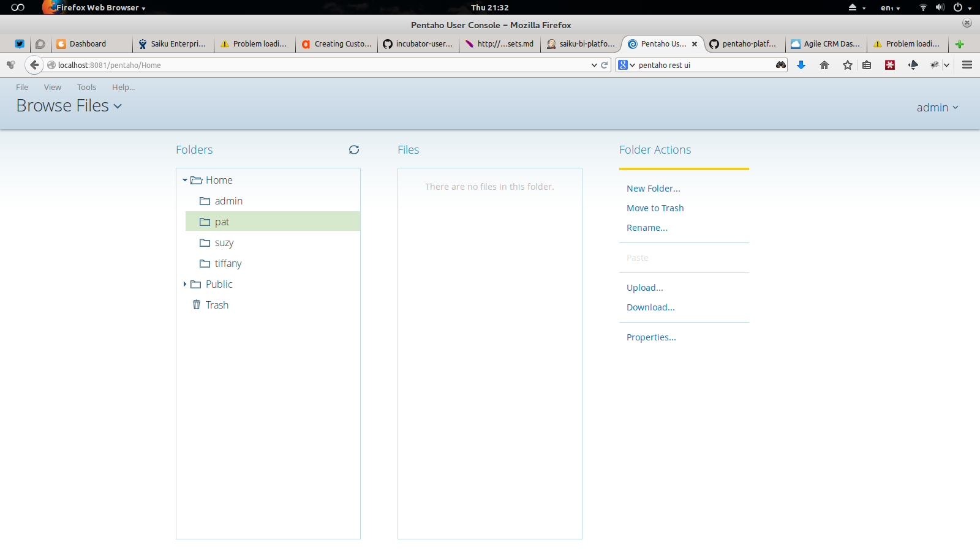Image resolution: width=980 pixels, height=551 pixels.
Task: Open a new browser tab with plus icon
Action: pos(960,44)
